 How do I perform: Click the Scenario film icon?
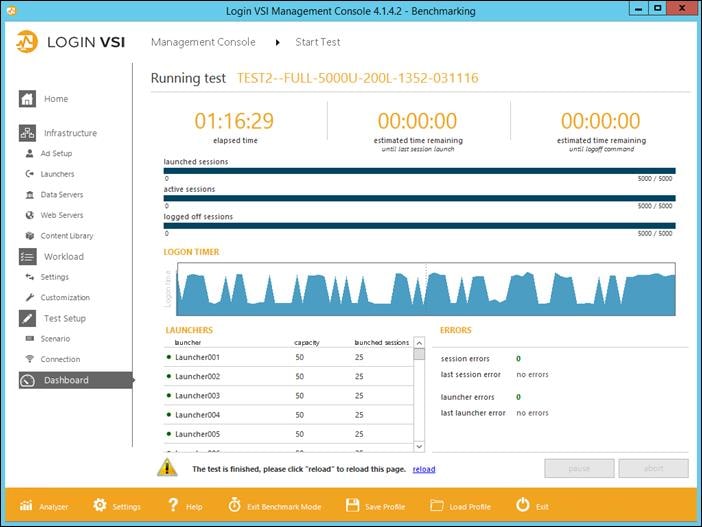pyautogui.click(x=30, y=338)
